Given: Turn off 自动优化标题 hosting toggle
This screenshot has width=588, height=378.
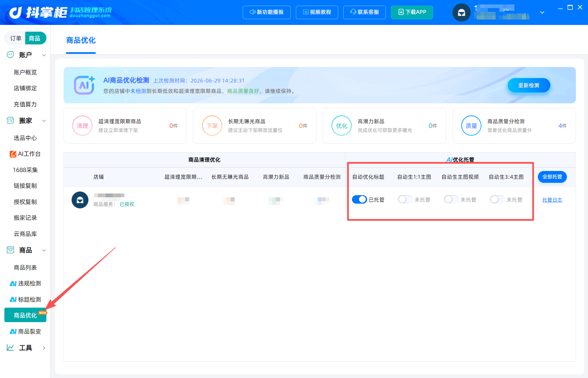Looking at the screenshot, I should 359,200.
